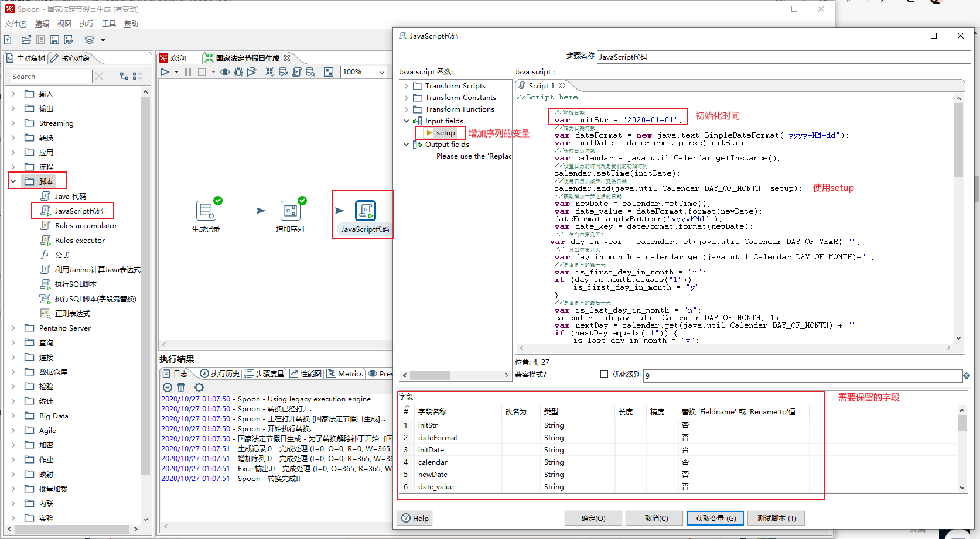
Task: Collapse the Input fields node
Action: 407,121
